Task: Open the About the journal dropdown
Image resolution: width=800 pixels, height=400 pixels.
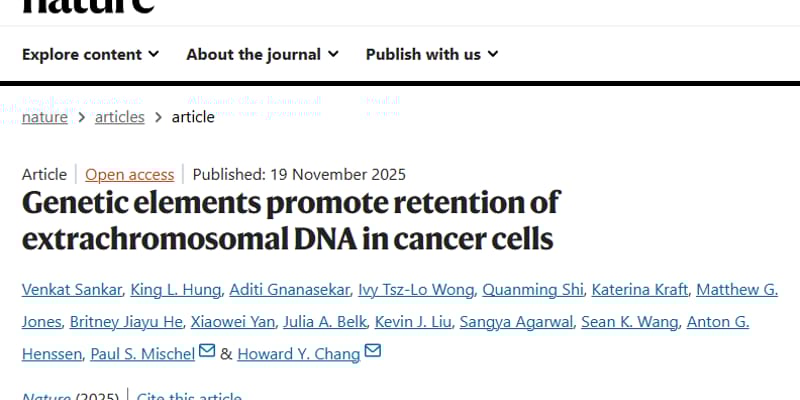Action: (x=262, y=54)
